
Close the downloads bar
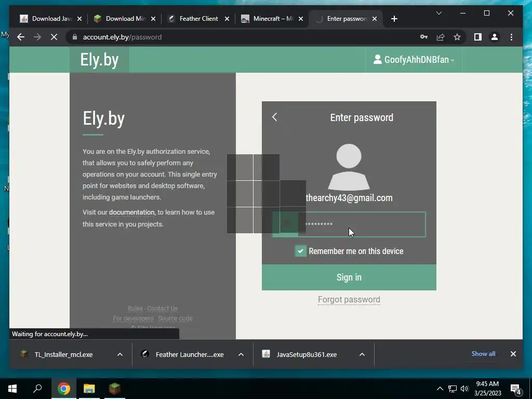pyautogui.click(x=513, y=354)
